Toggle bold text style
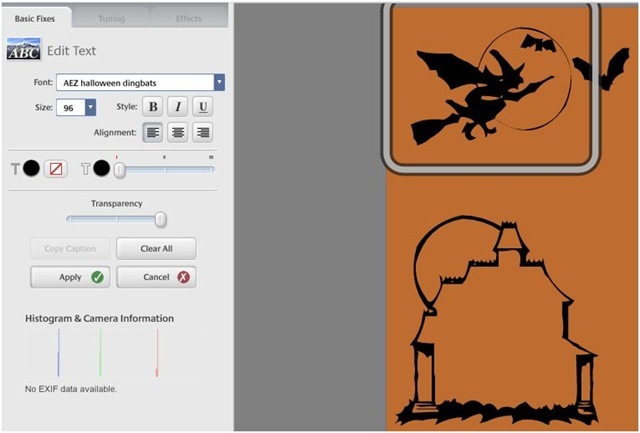The image size is (640, 433). click(153, 107)
